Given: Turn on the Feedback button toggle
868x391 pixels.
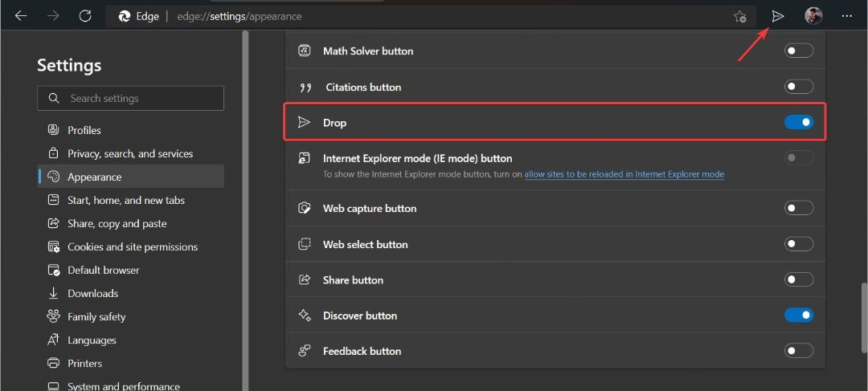Looking at the screenshot, I should click(799, 351).
